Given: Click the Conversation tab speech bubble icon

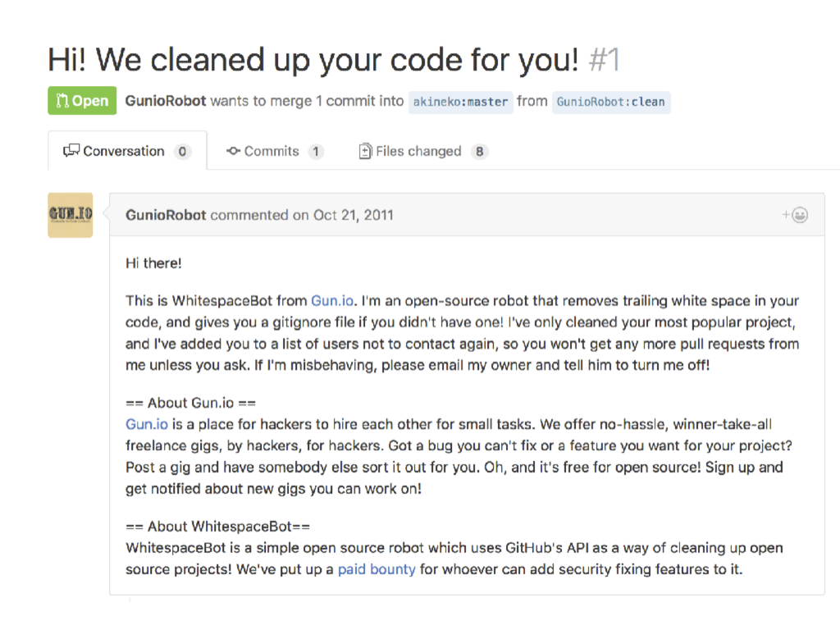Looking at the screenshot, I should click(71, 151).
